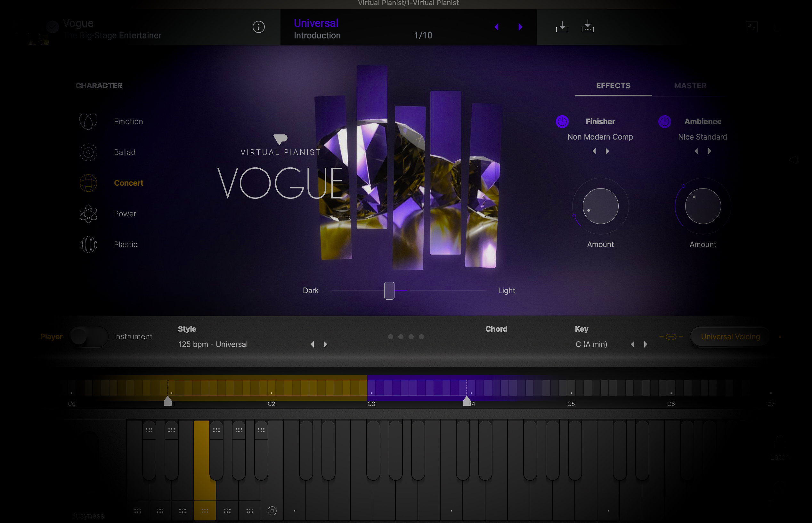Screen dimensions: 812x523
Task: Click the dot-grid icon on the yellow highlighted key
Action: click(x=205, y=511)
